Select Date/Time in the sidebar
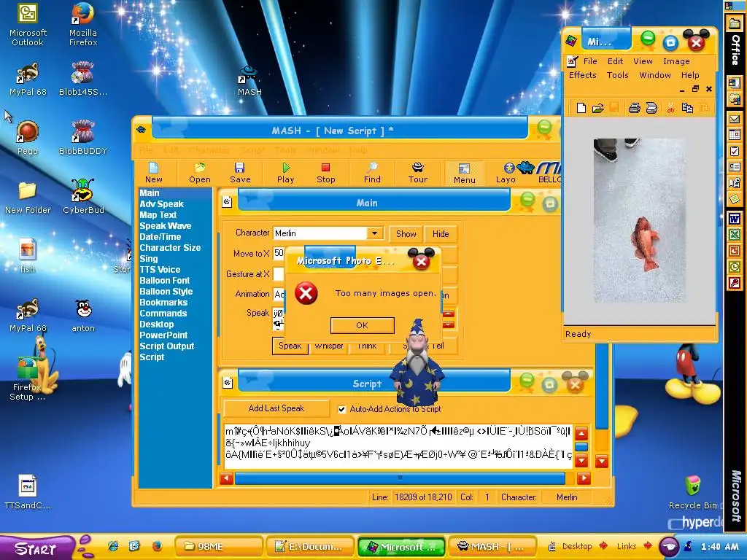The height and width of the screenshot is (560, 747). pyautogui.click(x=160, y=237)
